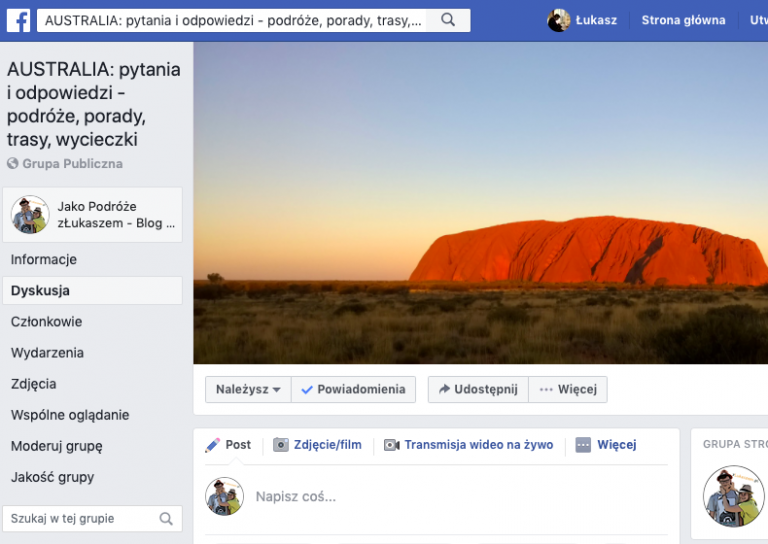The image size is (768, 544).
Task: Open the Więcej menu below cover photo
Action: (x=568, y=389)
